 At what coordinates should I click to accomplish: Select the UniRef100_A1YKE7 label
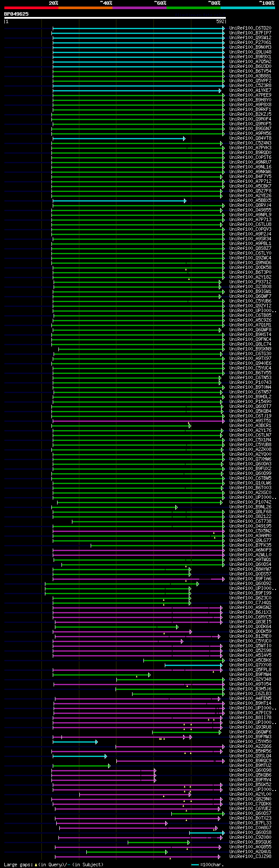click(250, 91)
